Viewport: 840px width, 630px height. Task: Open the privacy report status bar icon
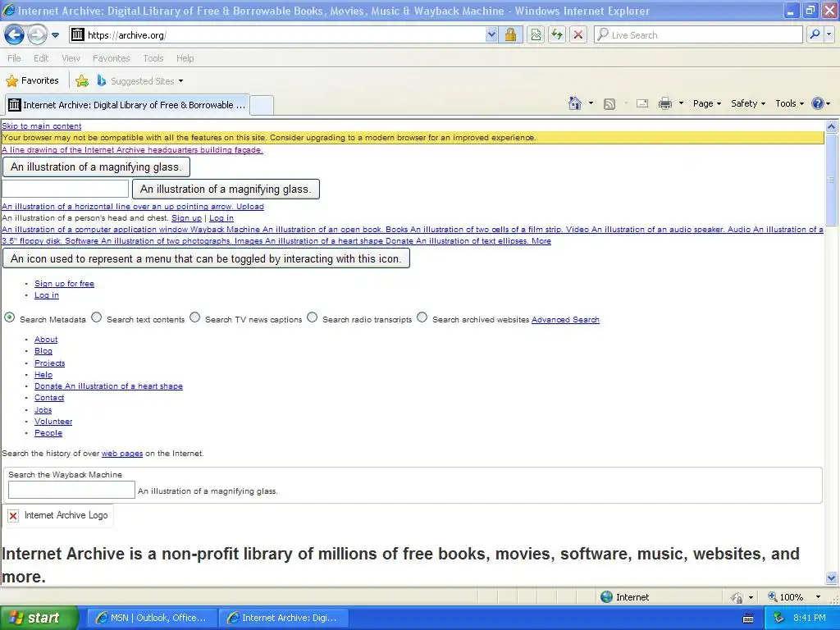coord(737,597)
